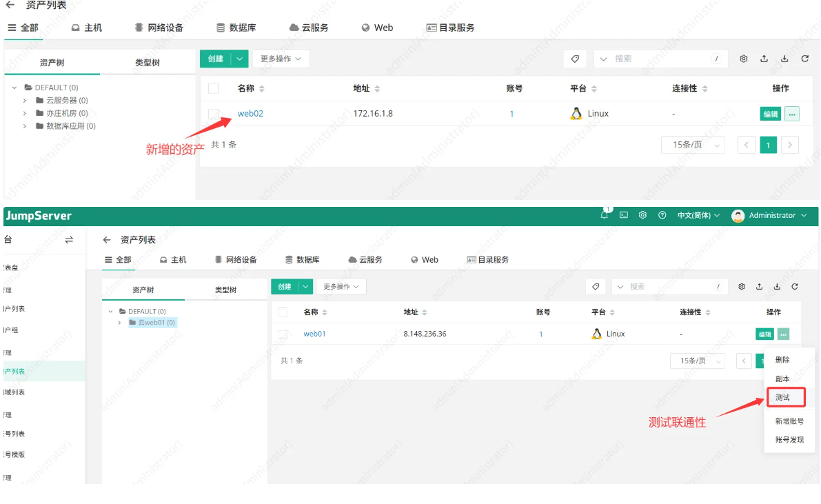Choose 删除 from the web01 actions menu
Image resolution: width=821 pixels, height=504 pixels.
coord(782,360)
